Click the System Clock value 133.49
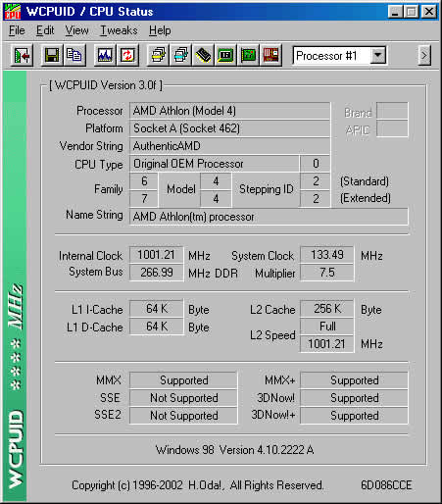442x504 pixels. 327,255
